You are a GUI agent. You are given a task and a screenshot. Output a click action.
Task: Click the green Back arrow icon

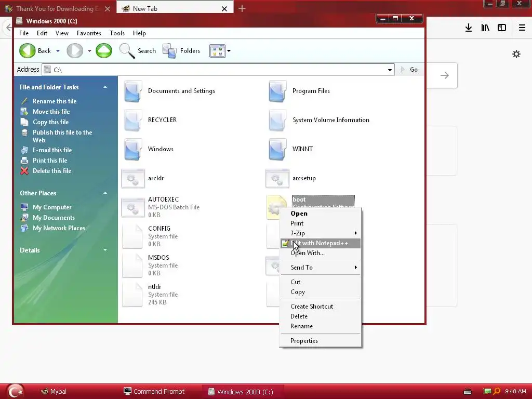click(x=27, y=50)
